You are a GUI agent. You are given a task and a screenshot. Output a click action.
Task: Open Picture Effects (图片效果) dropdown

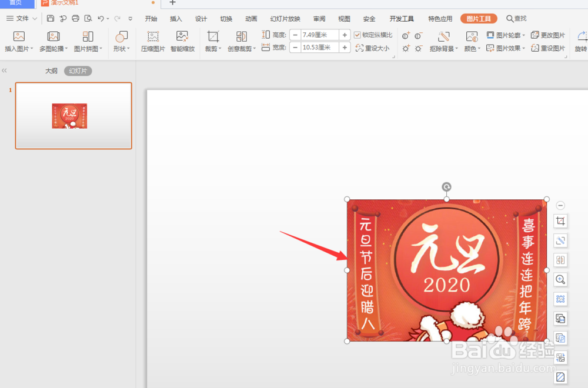coord(506,48)
